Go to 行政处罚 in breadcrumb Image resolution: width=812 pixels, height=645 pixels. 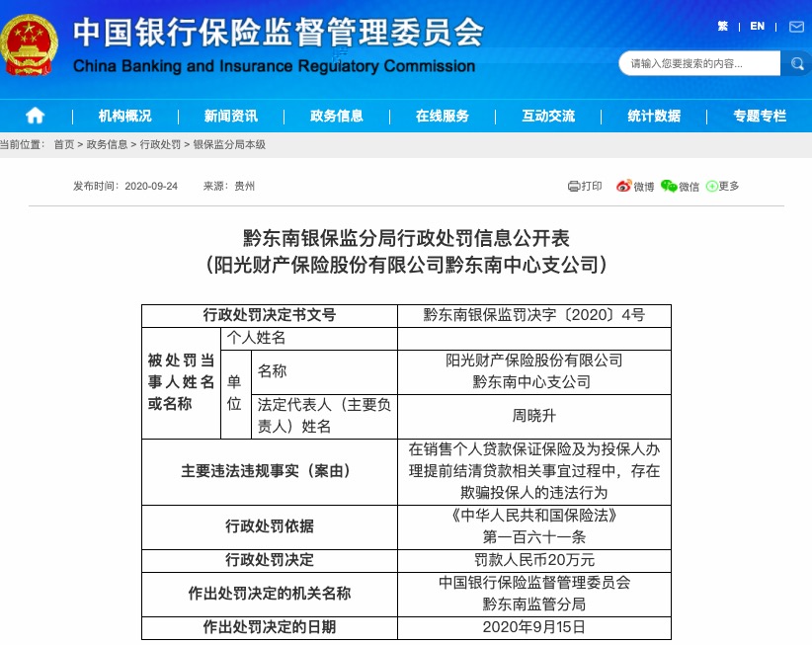pyautogui.click(x=161, y=144)
